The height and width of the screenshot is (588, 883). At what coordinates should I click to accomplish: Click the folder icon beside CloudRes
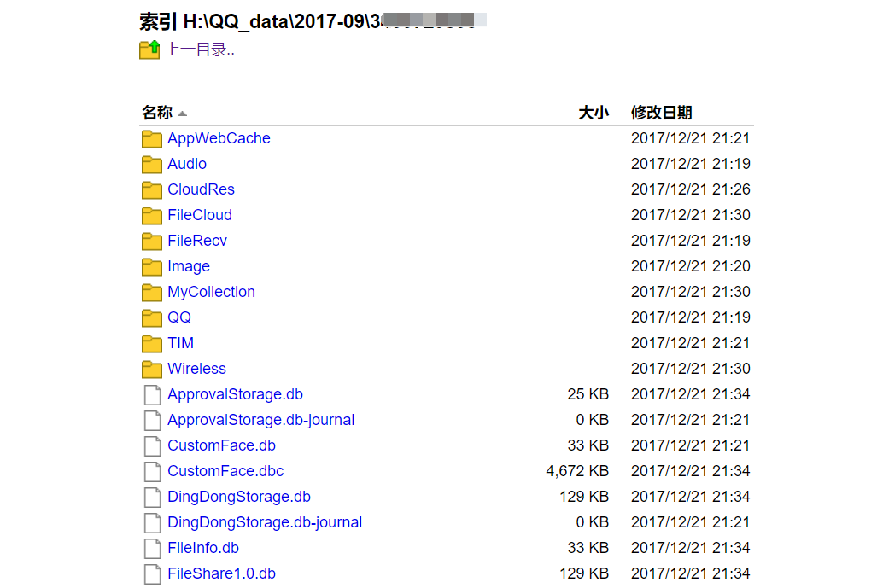[152, 189]
